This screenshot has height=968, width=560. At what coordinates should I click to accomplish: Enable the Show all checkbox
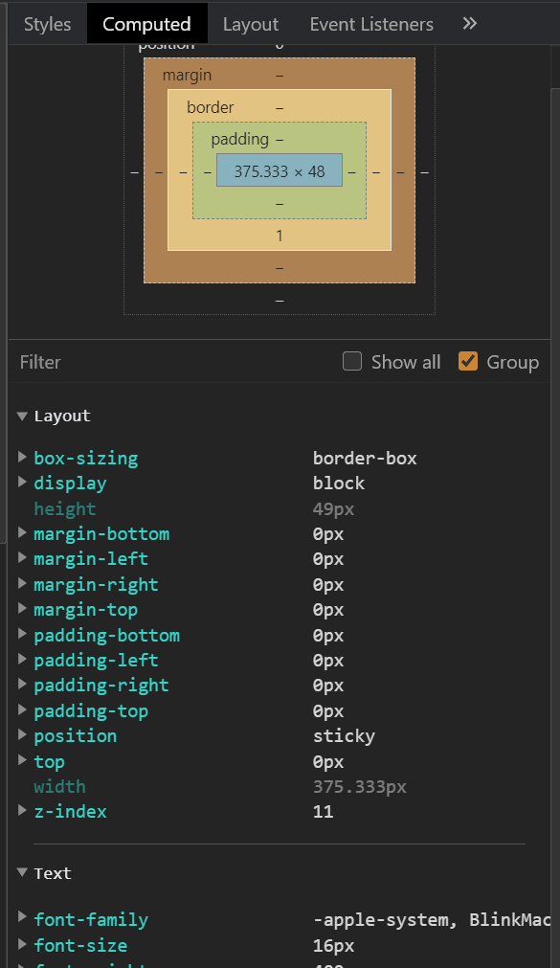point(352,361)
